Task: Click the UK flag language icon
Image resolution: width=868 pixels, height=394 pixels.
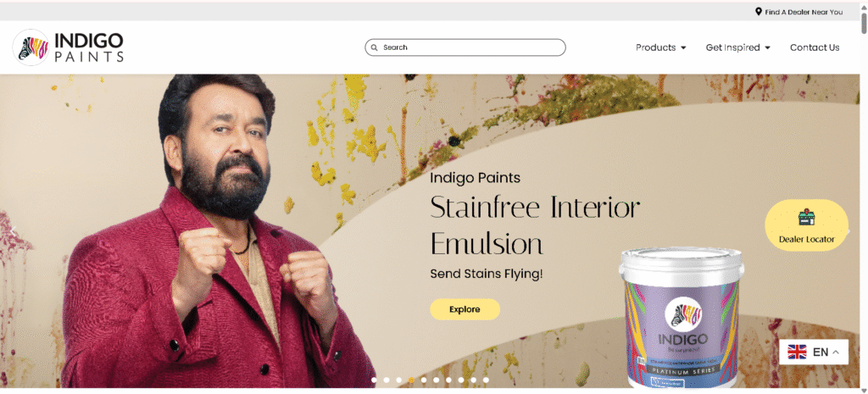Action: click(797, 352)
